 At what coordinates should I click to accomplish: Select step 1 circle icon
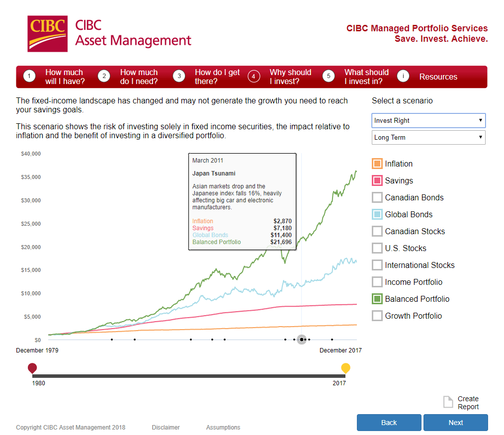pyautogui.click(x=29, y=76)
